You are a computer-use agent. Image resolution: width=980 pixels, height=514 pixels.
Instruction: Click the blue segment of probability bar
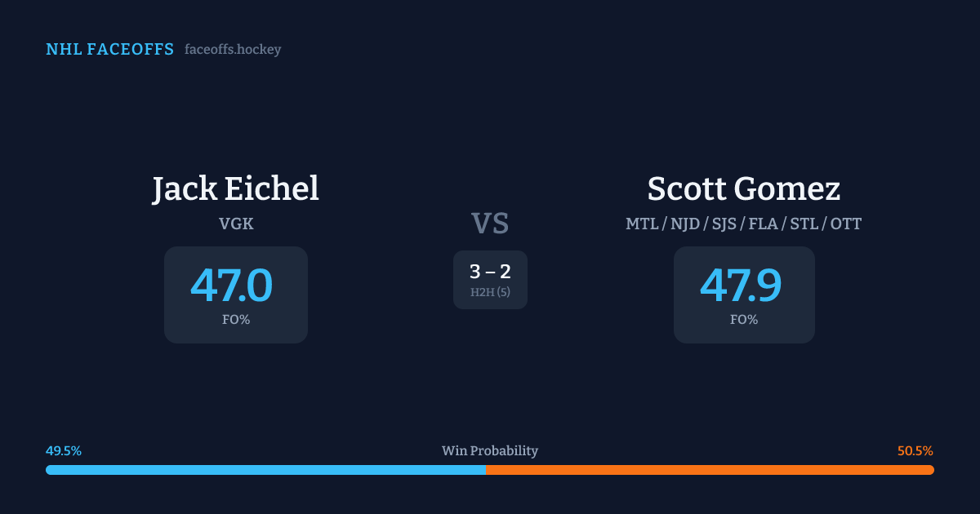click(x=265, y=470)
